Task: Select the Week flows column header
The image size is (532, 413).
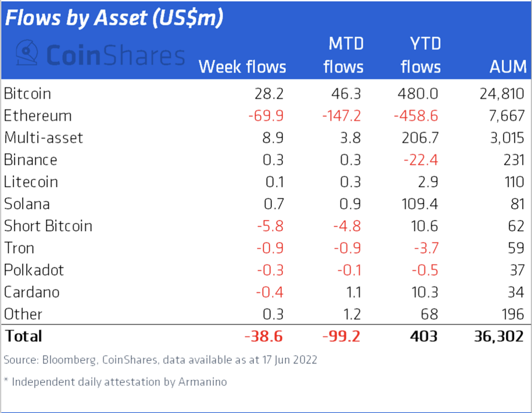Action: tap(242, 67)
